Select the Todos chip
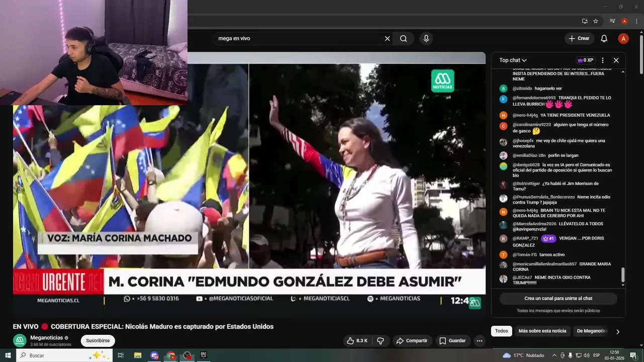The width and height of the screenshot is (644, 362). (502, 331)
